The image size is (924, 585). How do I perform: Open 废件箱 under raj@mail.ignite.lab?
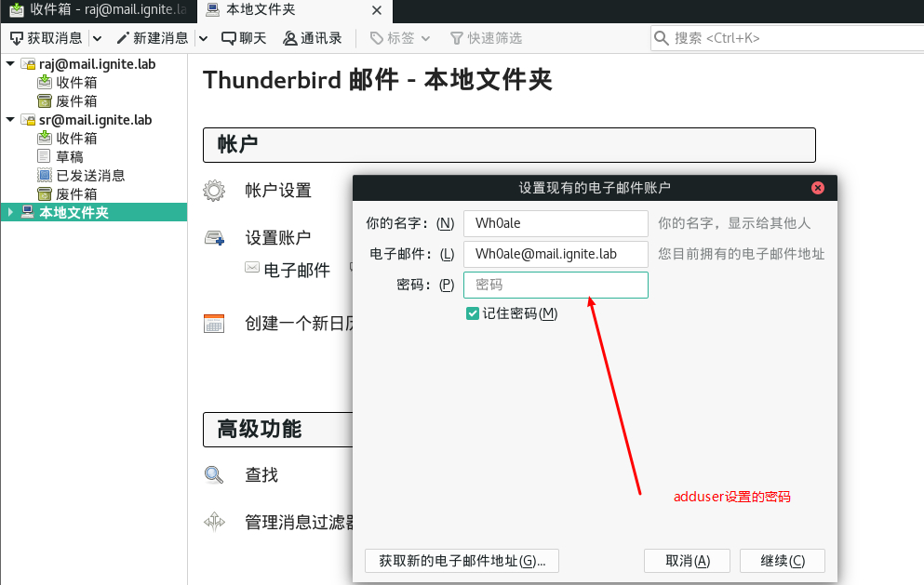tap(76, 101)
